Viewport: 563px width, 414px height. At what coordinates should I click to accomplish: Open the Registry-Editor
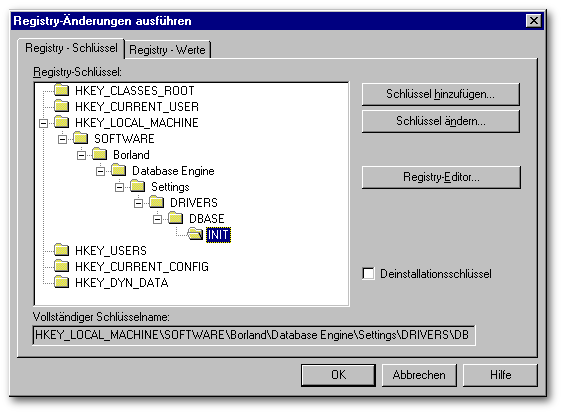coord(441,177)
